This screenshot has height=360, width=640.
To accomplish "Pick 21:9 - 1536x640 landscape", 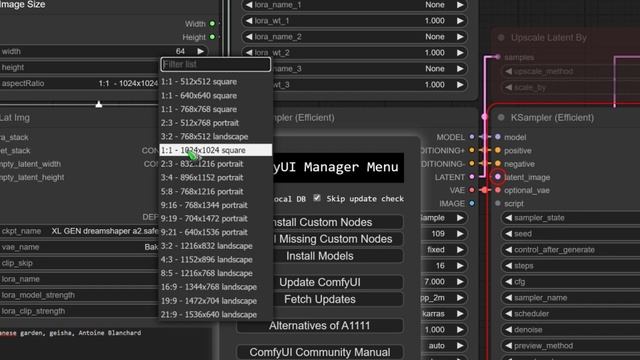I will point(216,314).
